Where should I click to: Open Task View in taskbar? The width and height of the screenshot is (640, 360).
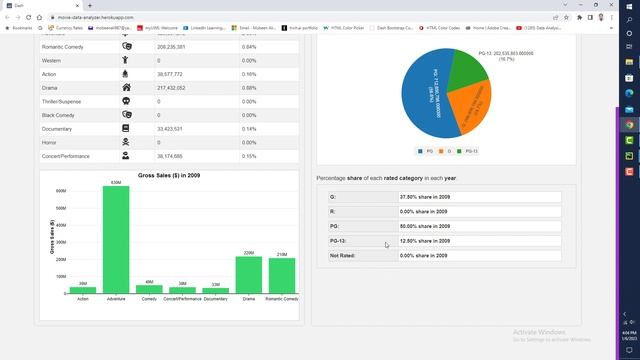pyautogui.click(x=629, y=47)
